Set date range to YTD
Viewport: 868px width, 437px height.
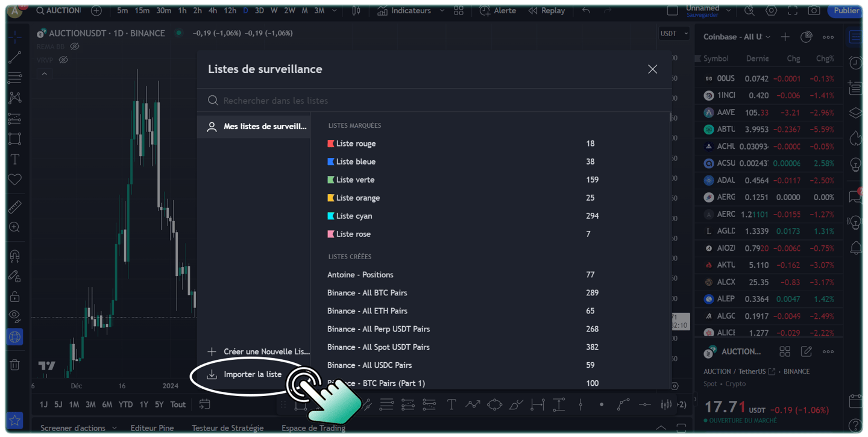pyautogui.click(x=125, y=404)
